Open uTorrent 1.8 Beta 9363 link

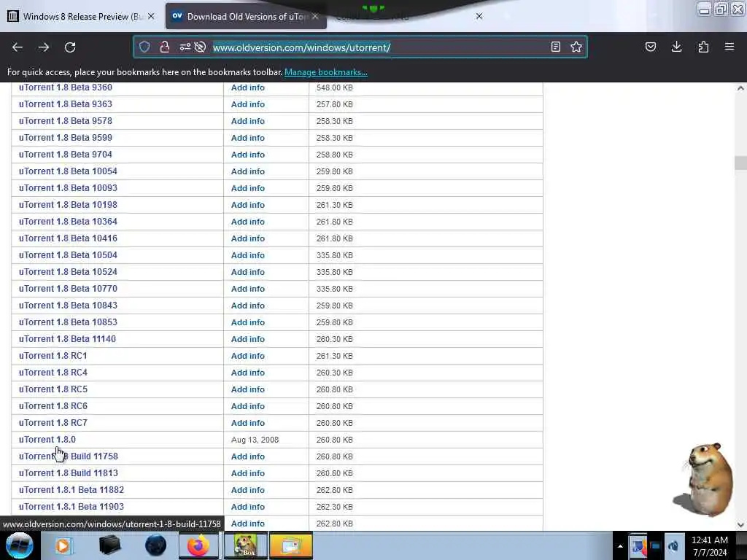point(66,104)
